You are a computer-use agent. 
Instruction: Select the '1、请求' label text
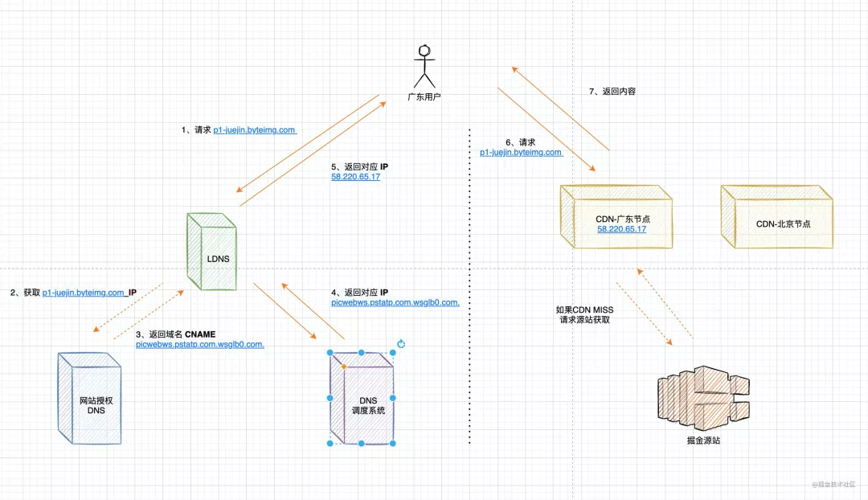click(196, 129)
